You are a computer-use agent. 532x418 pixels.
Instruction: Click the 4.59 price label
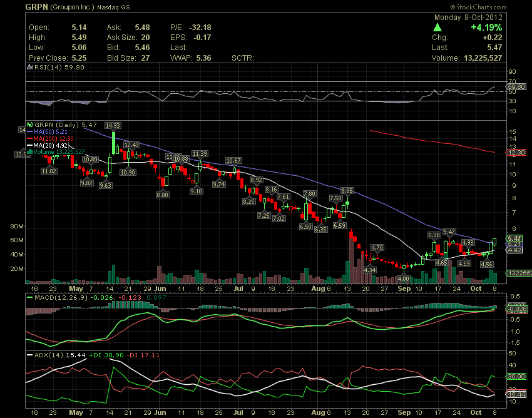(x=464, y=263)
